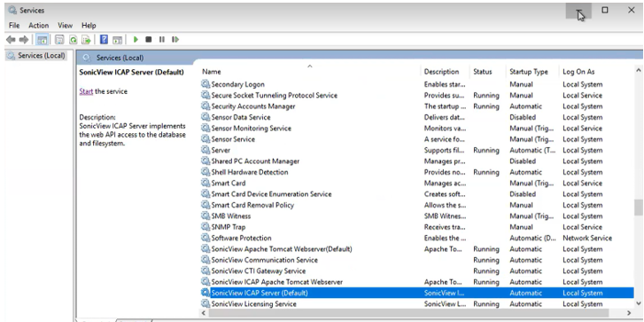Image resolution: width=644 pixels, height=322 pixels.
Task: Click Disabled startup type of Sensor Data Service
Action: [x=523, y=117]
